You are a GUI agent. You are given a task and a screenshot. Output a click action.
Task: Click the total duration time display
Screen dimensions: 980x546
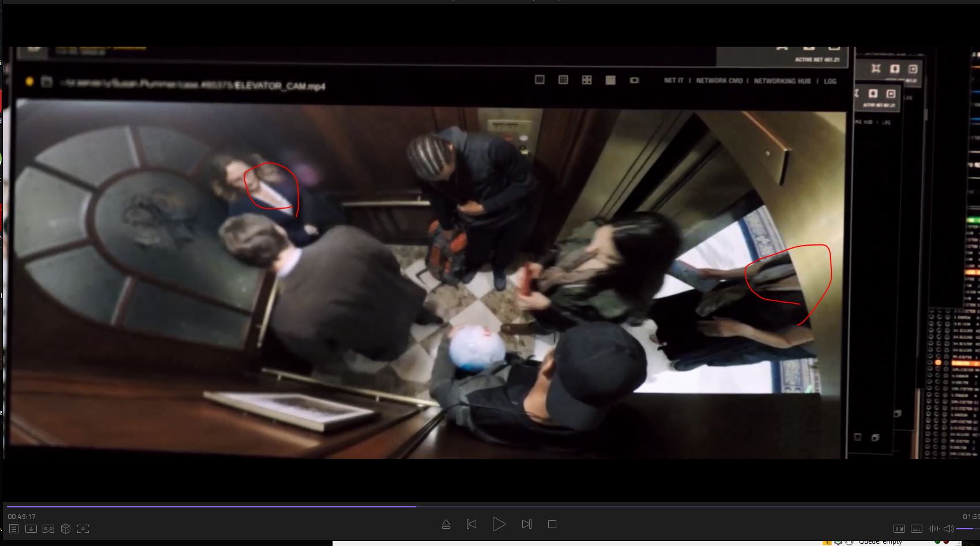tap(971, 517)
